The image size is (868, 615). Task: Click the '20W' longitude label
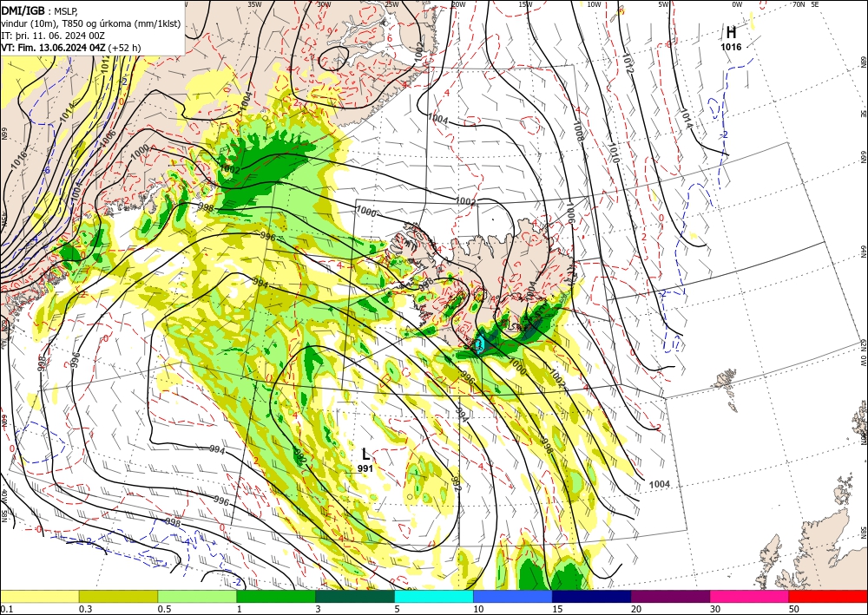(x=457, y=4)
